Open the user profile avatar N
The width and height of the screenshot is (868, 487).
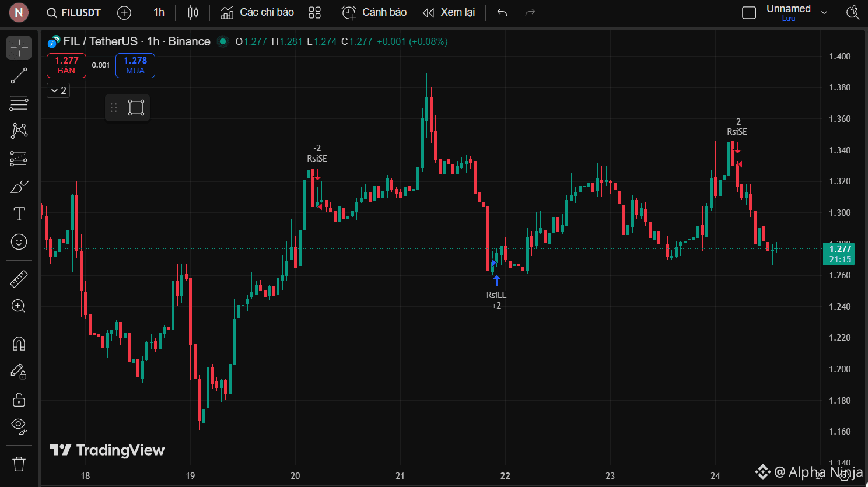pyautogui.click(x=19, y=12)
